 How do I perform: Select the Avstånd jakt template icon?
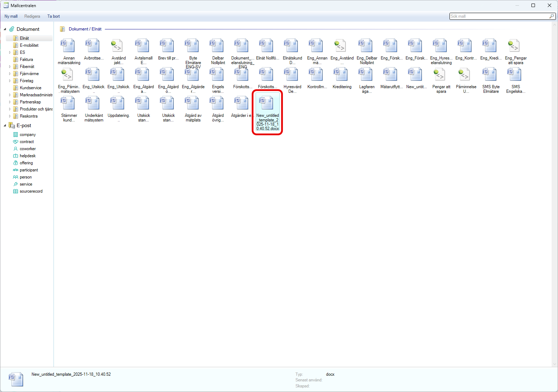pos(117,46)
